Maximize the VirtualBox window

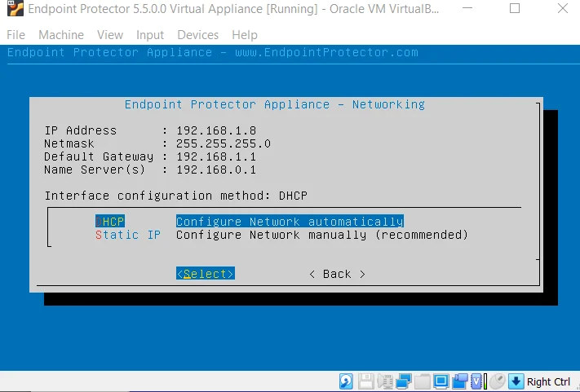coord(515,8)
